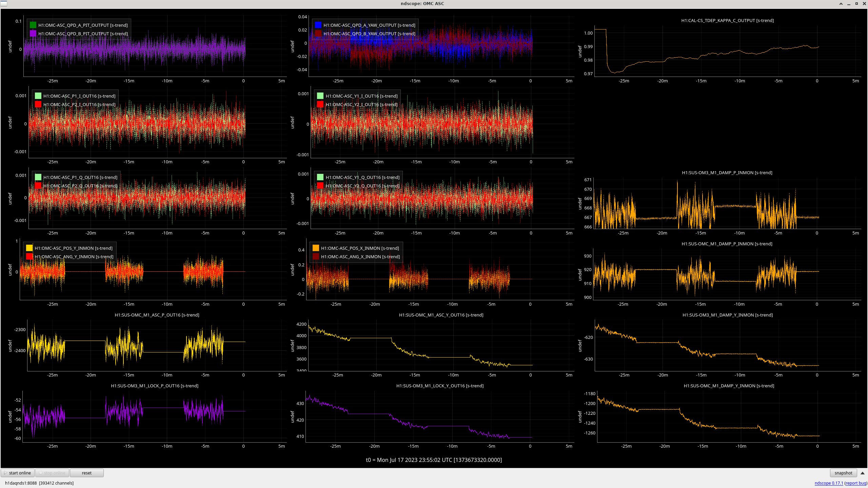Click the start online play button
The image size is (868, 488).
(x=18, y=473)
